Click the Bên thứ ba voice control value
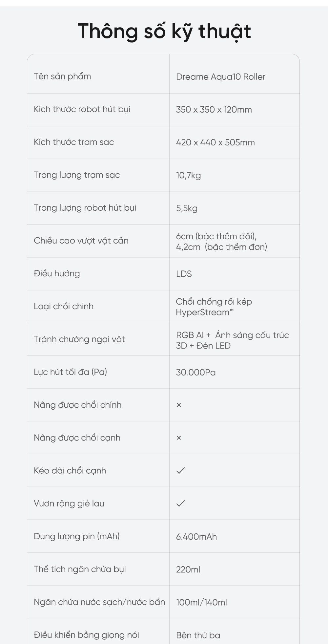 click(198, 635)
